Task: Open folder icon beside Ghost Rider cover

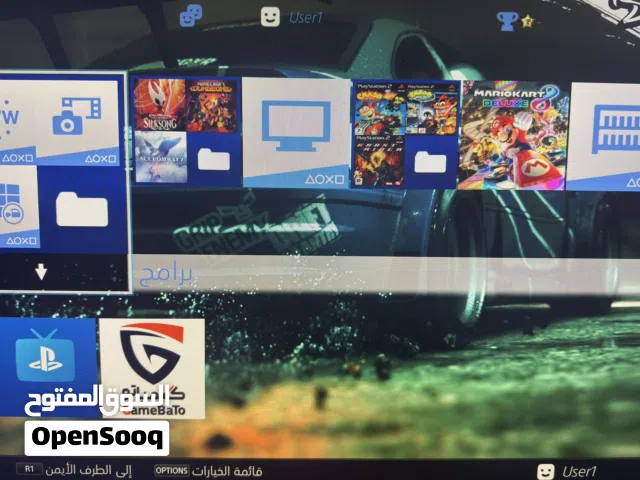Action: (x=430, y=162)
